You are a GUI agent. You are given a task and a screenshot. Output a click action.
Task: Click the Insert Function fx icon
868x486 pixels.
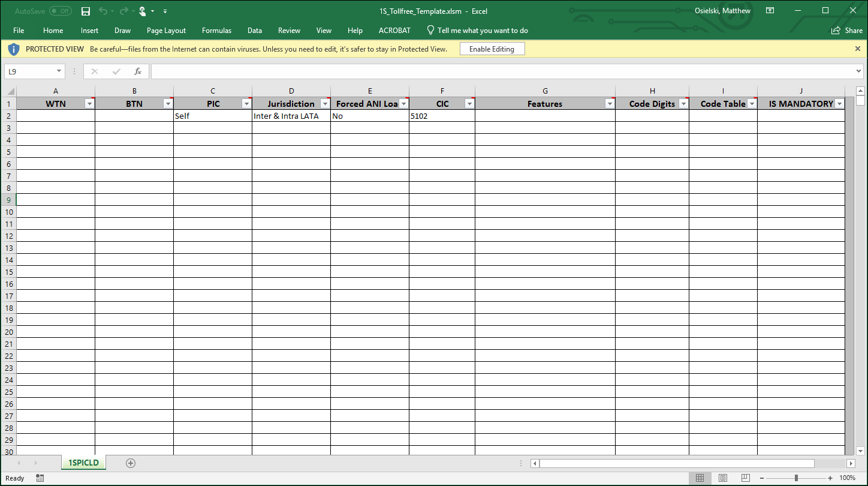138,71
